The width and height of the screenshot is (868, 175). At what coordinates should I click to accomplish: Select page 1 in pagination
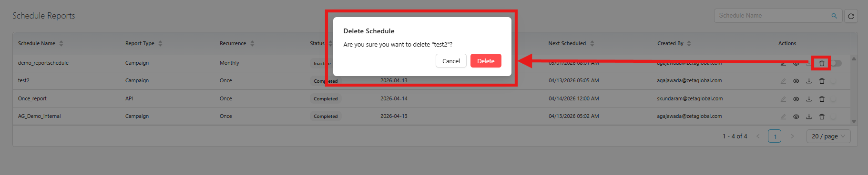pos(775,136)
